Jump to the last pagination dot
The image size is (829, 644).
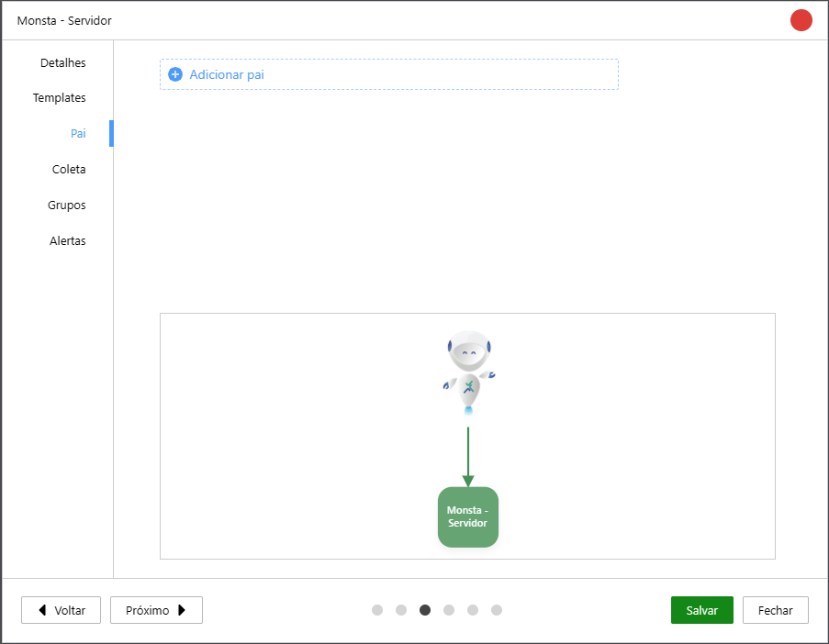pyautogui.click(x=497, y=610)
